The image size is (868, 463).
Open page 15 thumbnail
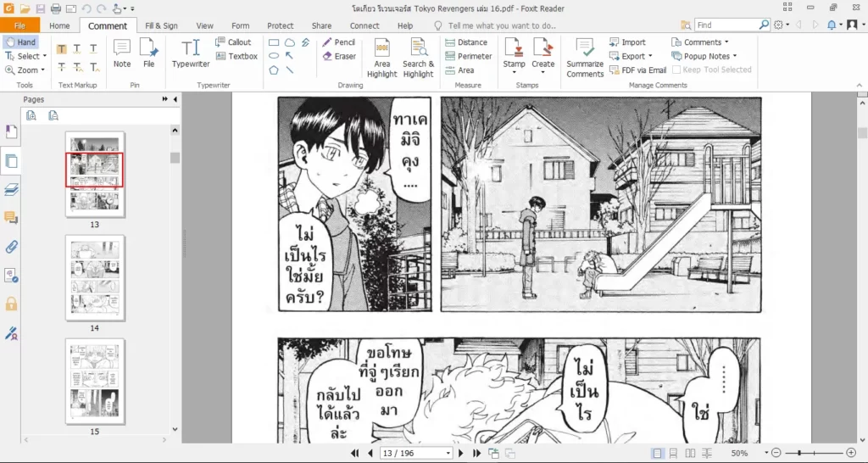pos(95,382)
